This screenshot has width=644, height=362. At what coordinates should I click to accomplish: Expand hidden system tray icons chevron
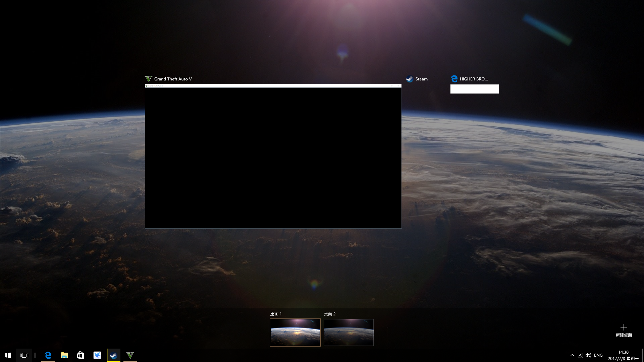[572, 355]
